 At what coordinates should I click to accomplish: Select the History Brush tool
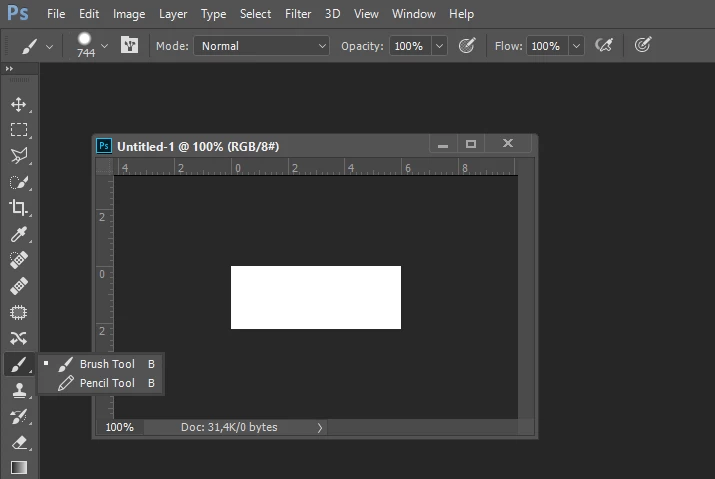pyautogui.click(x=19, y=417)
